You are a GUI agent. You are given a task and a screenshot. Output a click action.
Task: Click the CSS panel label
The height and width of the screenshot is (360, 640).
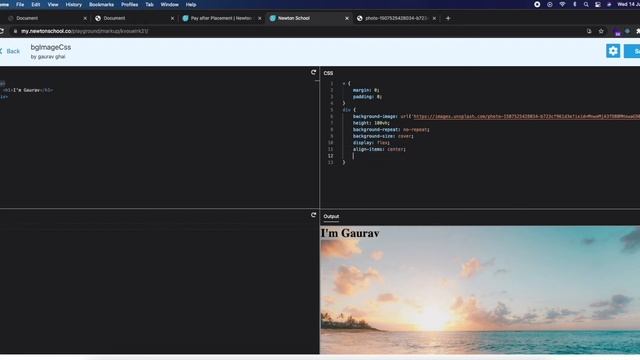click(x=328, y=73)
